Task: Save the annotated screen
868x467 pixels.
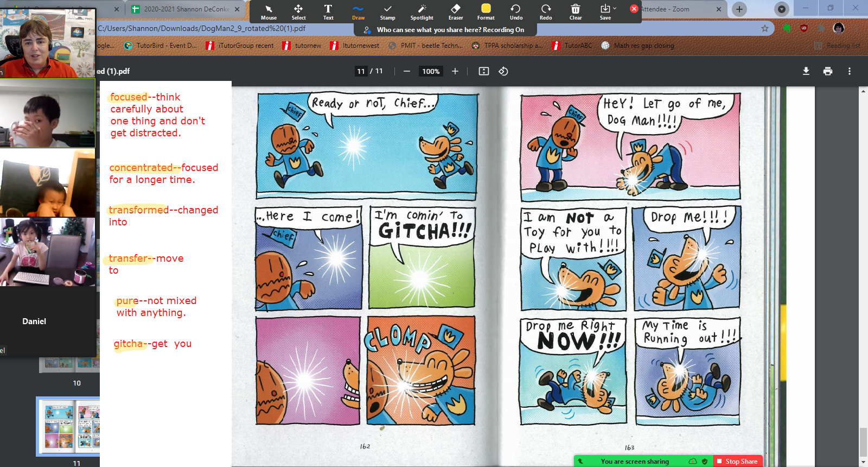Action: click(x=605, y=12)
